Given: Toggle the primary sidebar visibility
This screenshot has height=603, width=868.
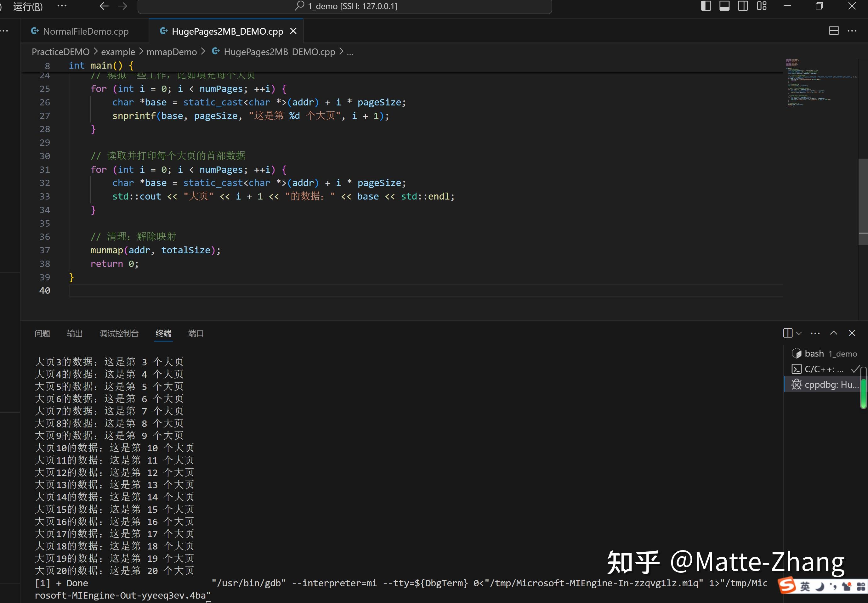Looking at the screenshot, I should click(x=706, y=6).
